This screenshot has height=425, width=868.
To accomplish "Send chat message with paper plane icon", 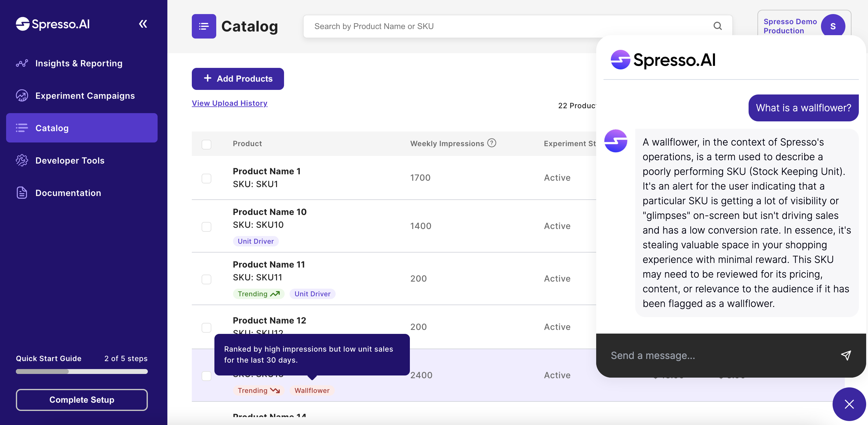I will pyautogui.click(x=846, y=355).
